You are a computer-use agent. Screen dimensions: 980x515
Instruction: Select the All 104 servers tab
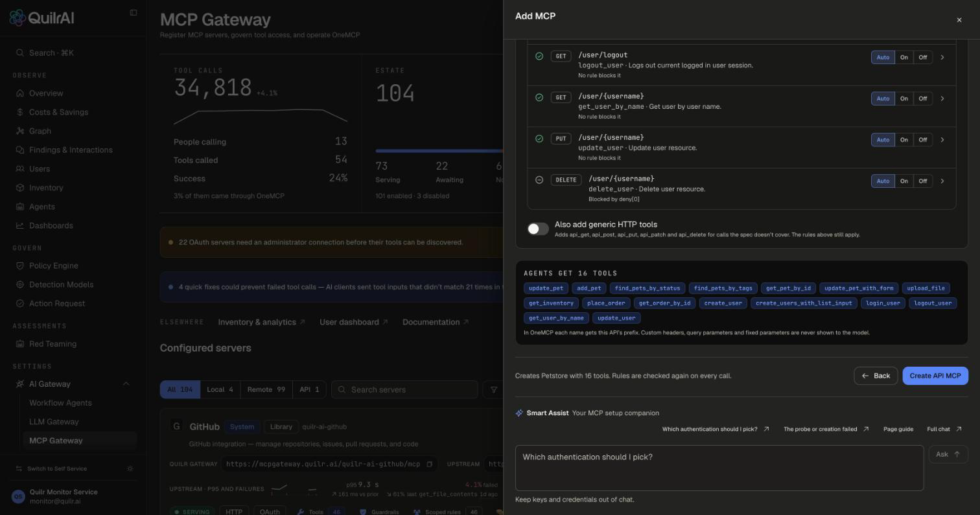coord(180,389)
